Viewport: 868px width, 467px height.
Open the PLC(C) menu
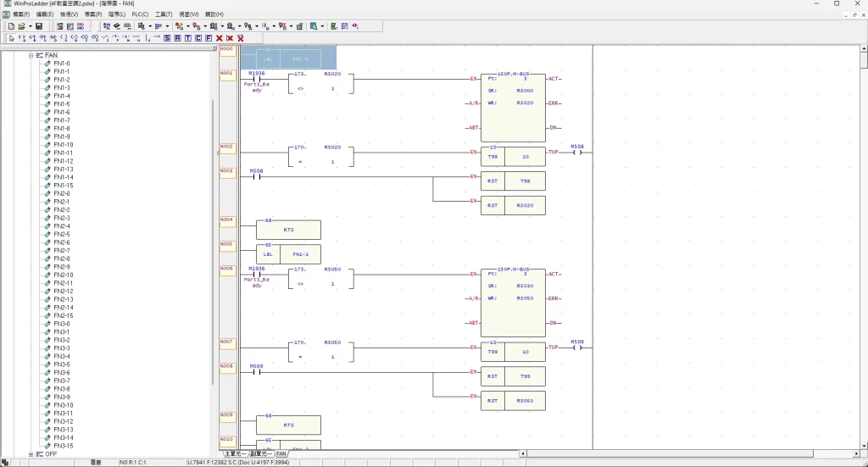140,14
